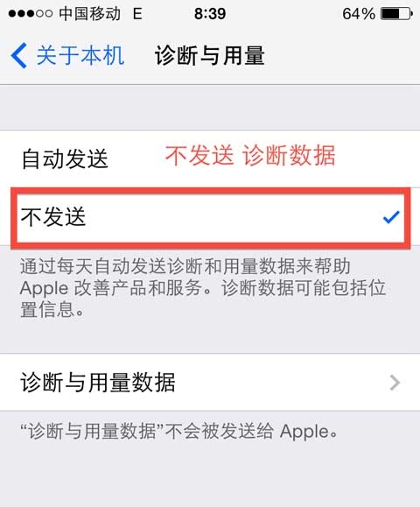Screen dimensions: 420x507
Task: Tap the red highlighted box border
Action: (211, 192)
